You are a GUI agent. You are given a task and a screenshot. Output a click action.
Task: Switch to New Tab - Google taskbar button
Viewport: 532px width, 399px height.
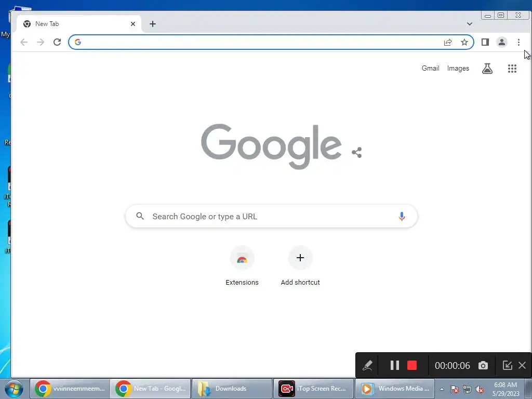[x=151, y=389]
